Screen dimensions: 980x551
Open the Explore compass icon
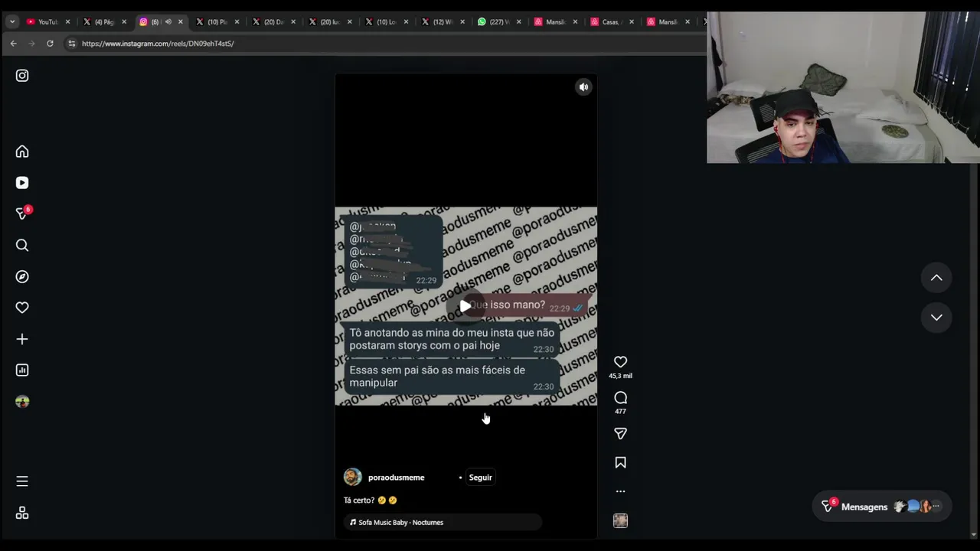[22, 276]
